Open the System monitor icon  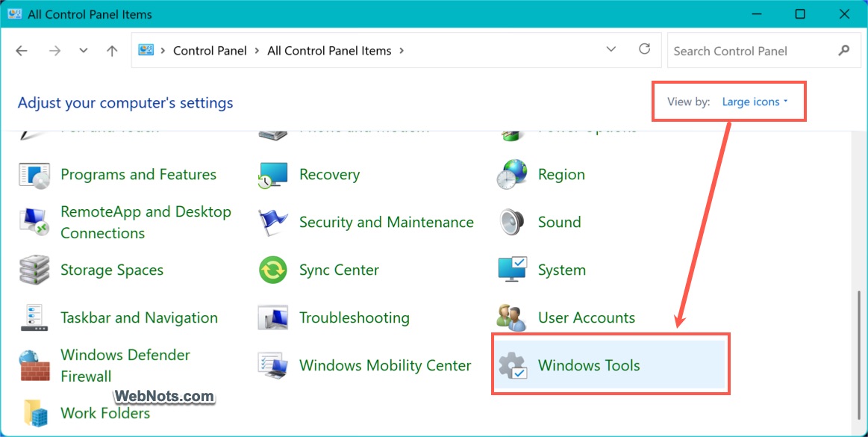click(513, 270)
